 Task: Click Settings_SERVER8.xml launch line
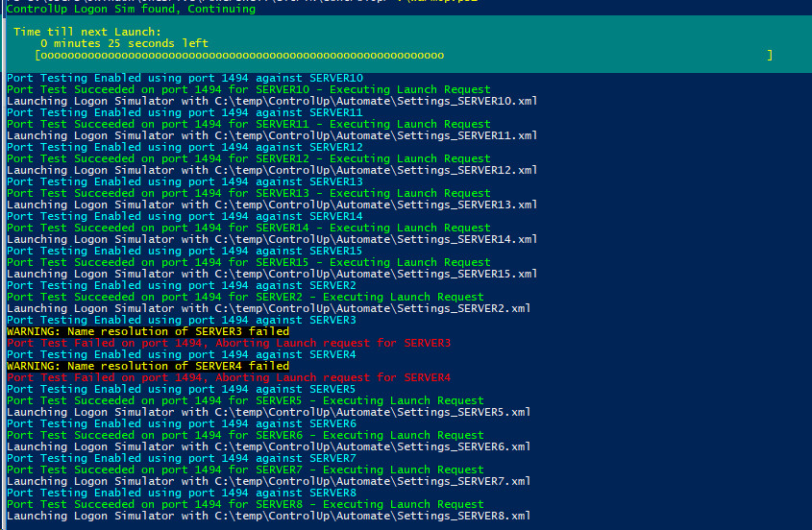click(x=269, y=517)
